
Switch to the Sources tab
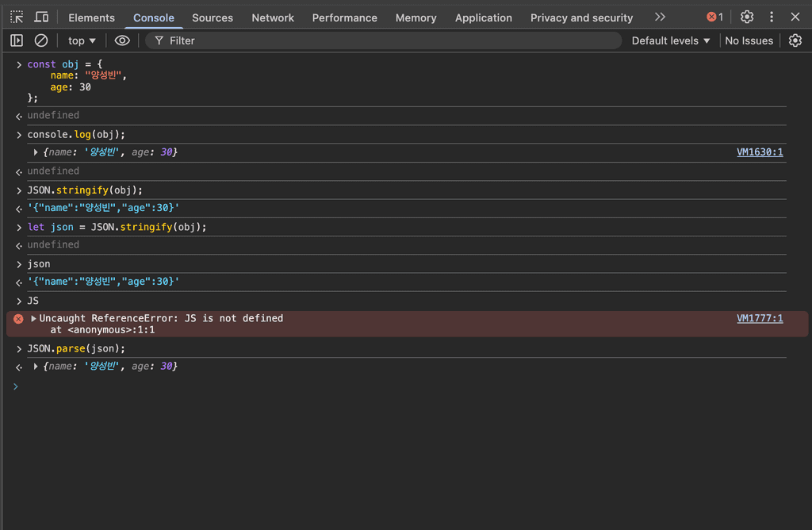(213, 17)
